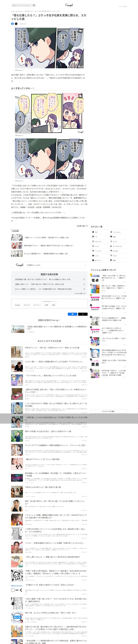Select the #仕事 keyword tag
Image resolution: width=138 pixels, height=644 pixels.
46,305
